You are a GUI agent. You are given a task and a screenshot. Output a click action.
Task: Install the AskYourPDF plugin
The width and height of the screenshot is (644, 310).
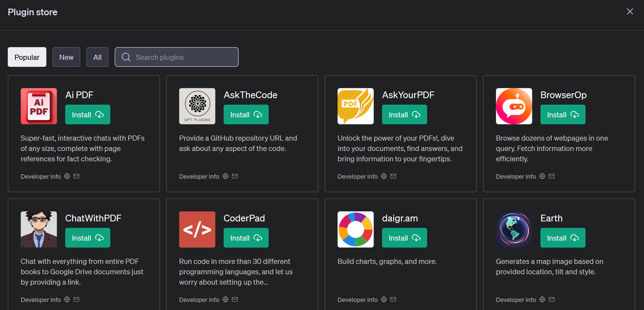click(405, 114)
